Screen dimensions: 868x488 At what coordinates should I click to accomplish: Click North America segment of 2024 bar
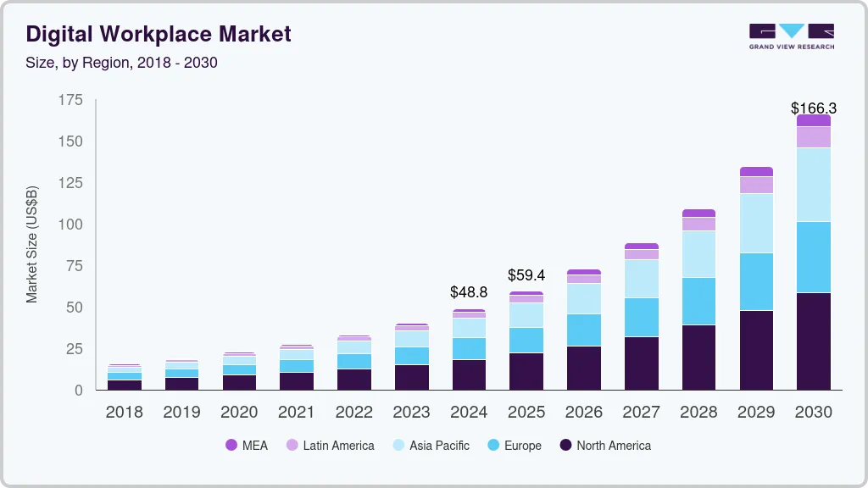click(x=469, y=374)
